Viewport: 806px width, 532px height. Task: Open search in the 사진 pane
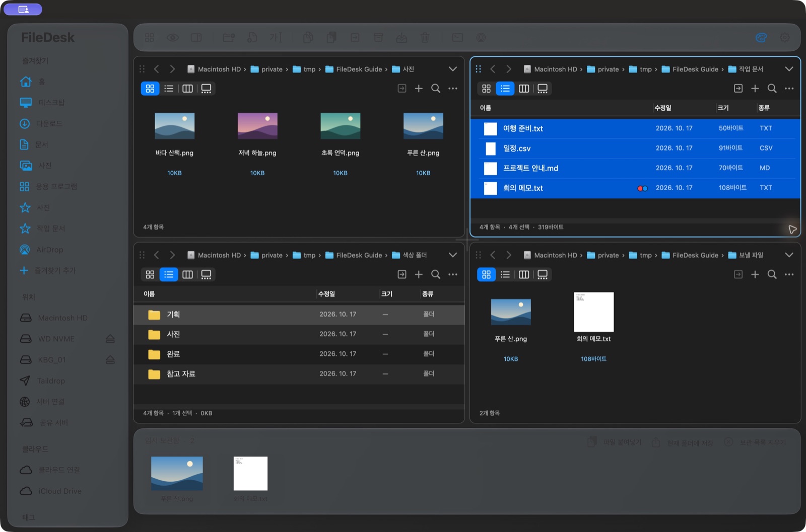pos(436,89)
